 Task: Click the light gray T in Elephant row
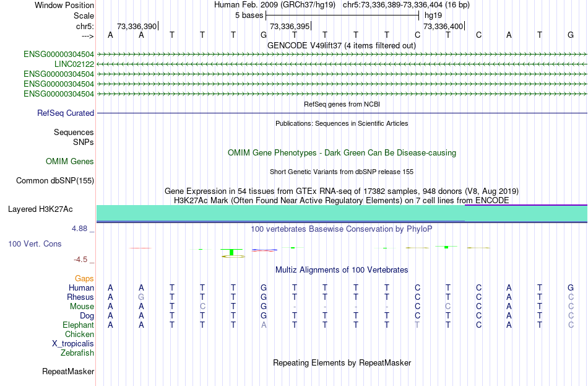point(417,325)
